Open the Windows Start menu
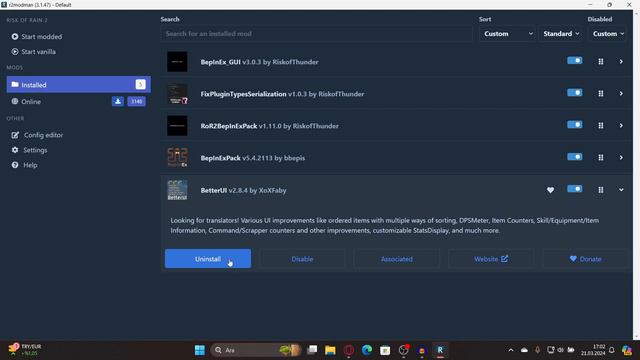 (200, 350)
